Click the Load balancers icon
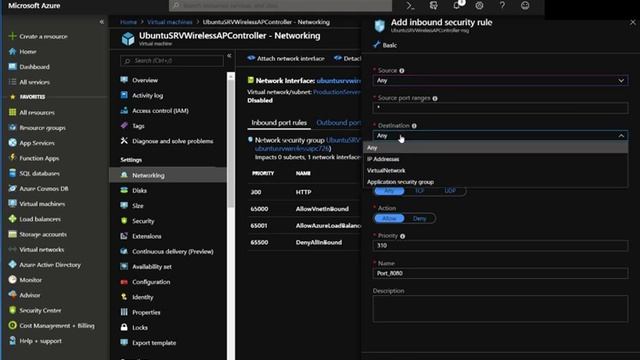The image size is (640, 360). coord(12,219)
